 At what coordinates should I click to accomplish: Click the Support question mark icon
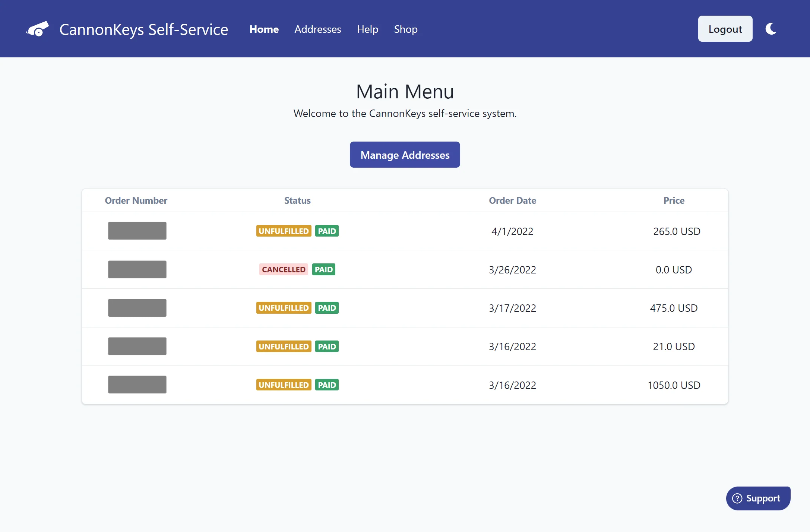click(x=737, y=498)
